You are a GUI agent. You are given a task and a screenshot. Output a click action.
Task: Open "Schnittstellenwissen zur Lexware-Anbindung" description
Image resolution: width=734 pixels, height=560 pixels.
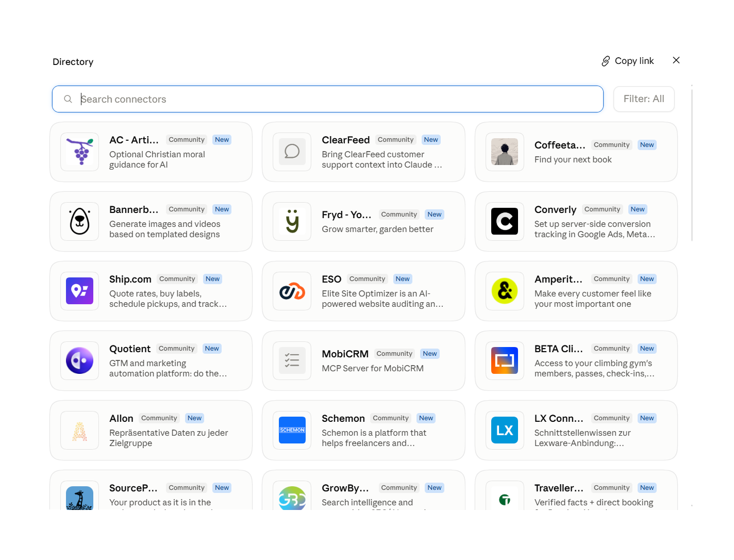click(582, 438)
